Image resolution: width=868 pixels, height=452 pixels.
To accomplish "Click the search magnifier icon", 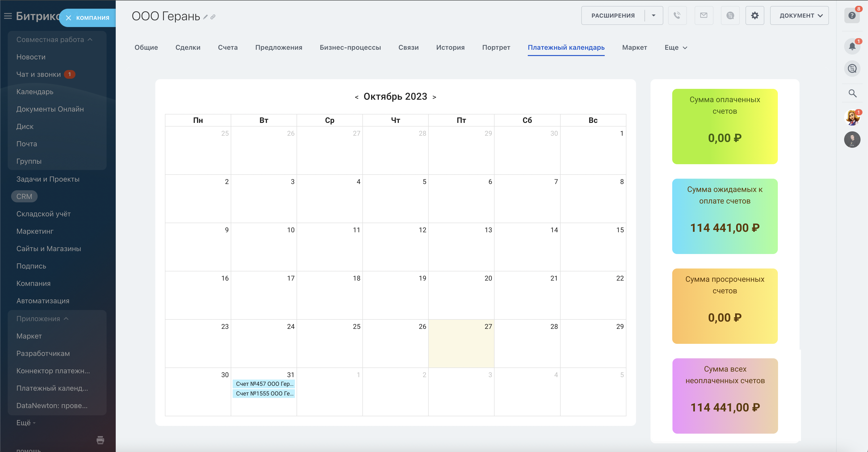I will pyautogui.click(x=852, y=93).
